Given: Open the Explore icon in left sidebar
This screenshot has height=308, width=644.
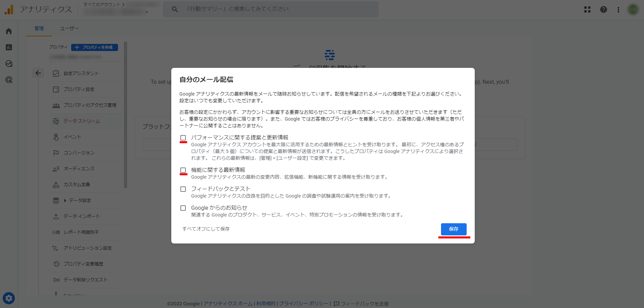Looking at the screenshot, I should tap(9, 63).
